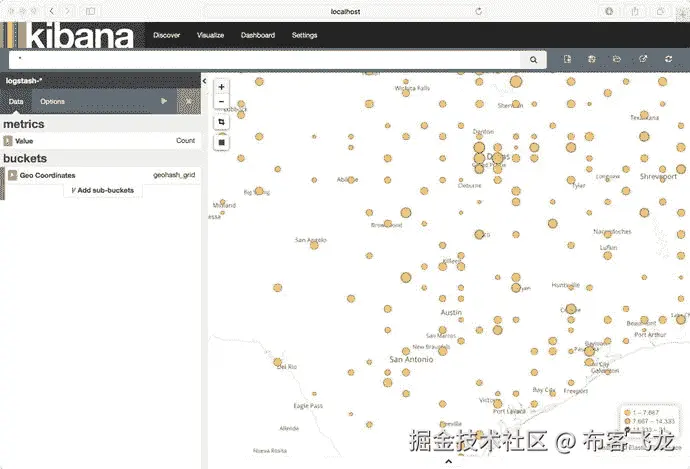This screenshot has height=469, width=690.
Task: Click the legend entry 7,667 – 14,333
Action: tap(650, 421)
